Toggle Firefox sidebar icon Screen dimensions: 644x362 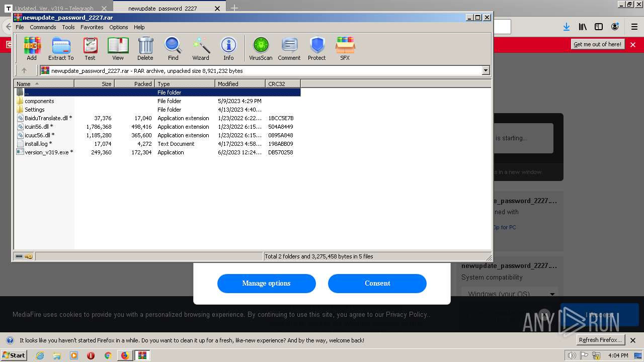coord(599,27)
